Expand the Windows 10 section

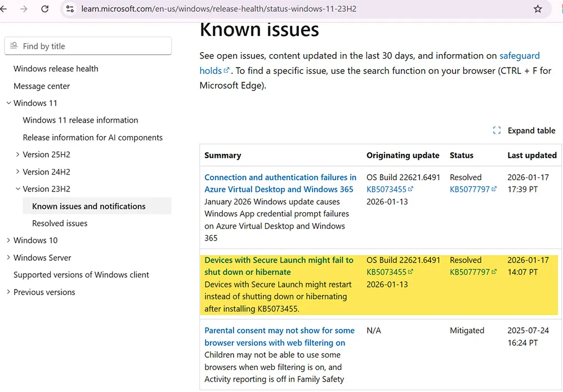tap(8, 240)
